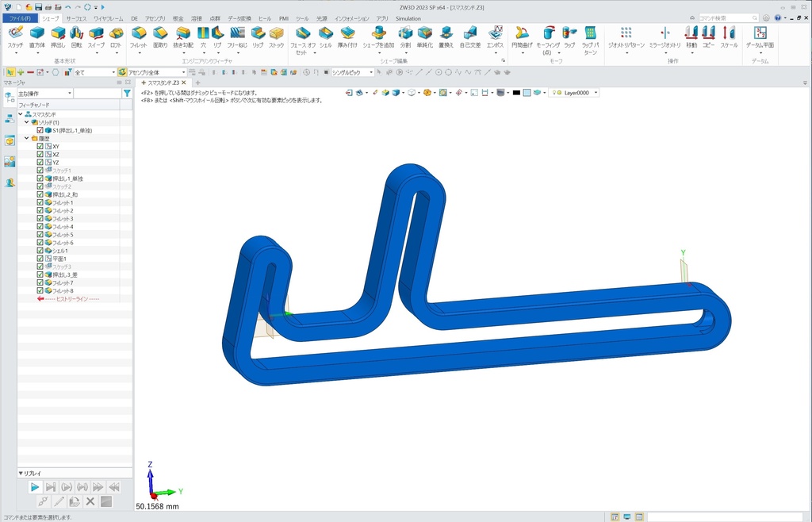Open the Layer0000 layer dropdown
Image resolution: width=812 pixels, height=522 pixels.
click(x=576, y=93)
